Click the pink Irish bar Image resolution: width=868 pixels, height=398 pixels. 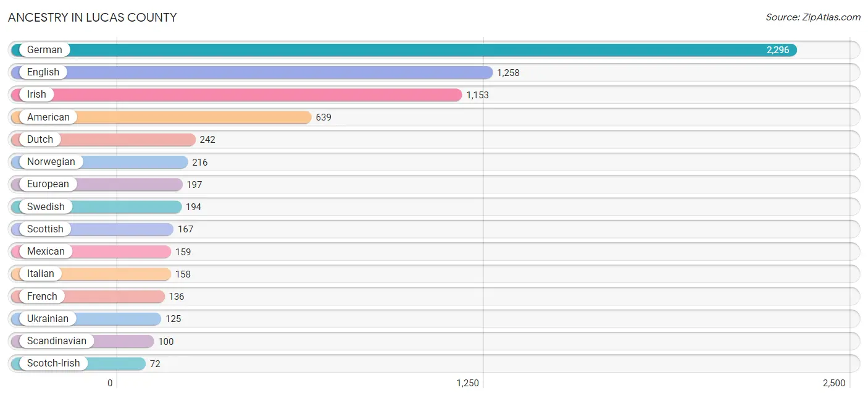(x=236, y=95)
